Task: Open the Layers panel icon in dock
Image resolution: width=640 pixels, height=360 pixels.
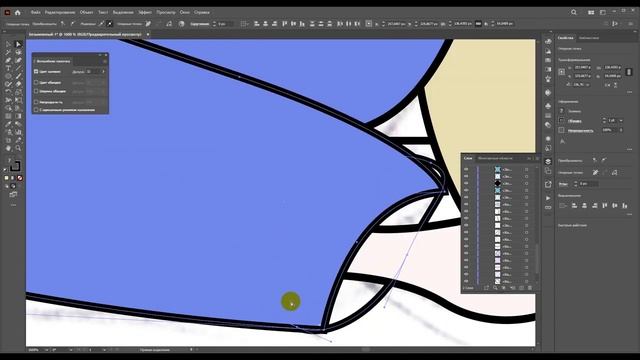Action: point(548,162)
